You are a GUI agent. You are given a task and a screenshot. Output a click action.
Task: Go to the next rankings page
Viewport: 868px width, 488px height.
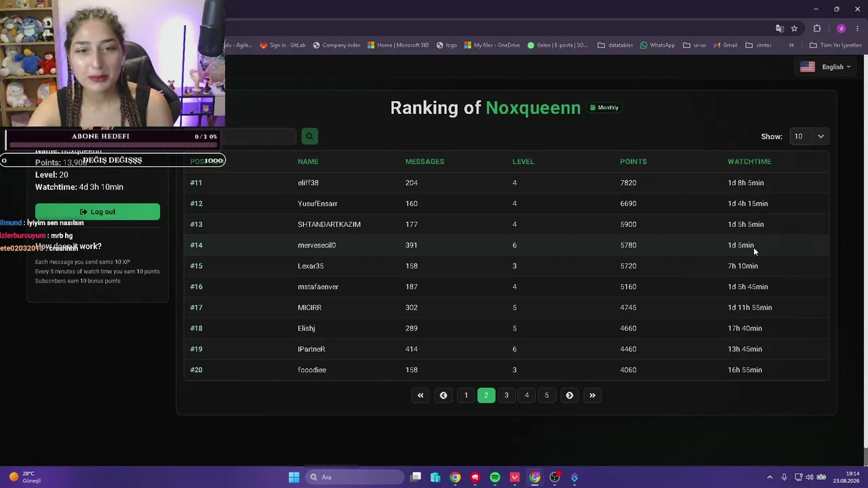(x=570, y=395)
